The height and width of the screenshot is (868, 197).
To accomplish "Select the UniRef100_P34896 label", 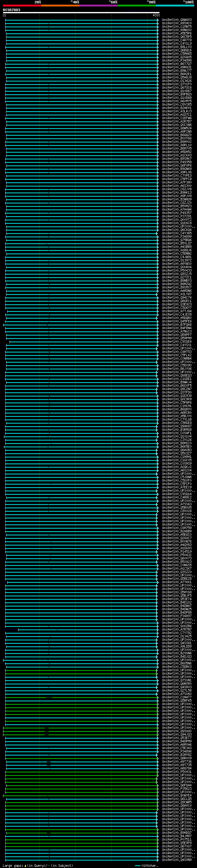I will 177,751.
